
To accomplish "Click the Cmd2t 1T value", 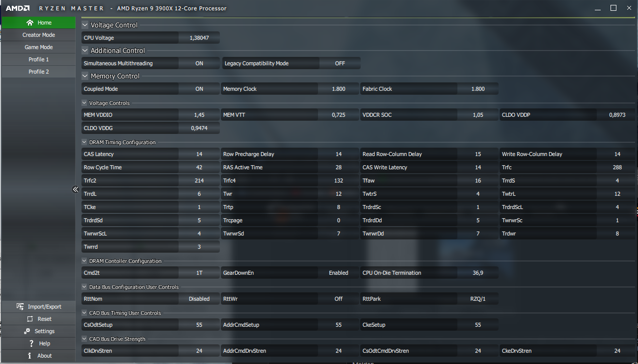I will (199, 273).
